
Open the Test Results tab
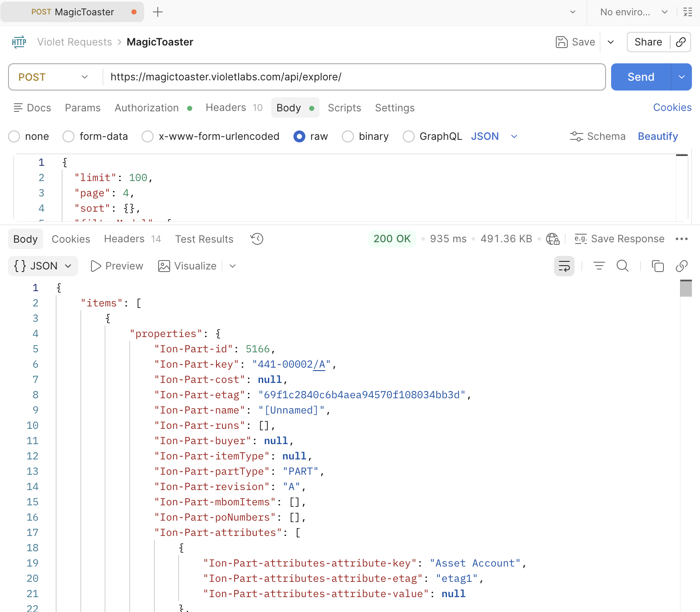coord(204,239)
